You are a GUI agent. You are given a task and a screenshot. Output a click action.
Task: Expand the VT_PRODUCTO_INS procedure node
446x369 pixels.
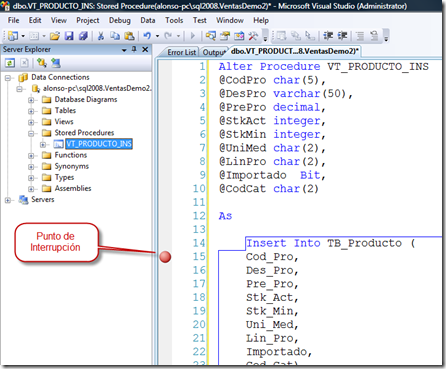point(43,145)
